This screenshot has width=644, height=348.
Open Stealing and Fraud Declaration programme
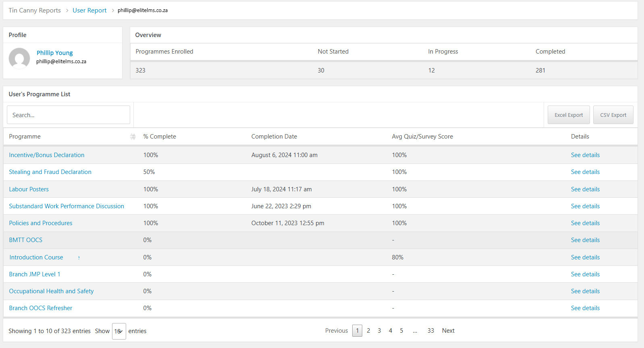tap(50, 172)
